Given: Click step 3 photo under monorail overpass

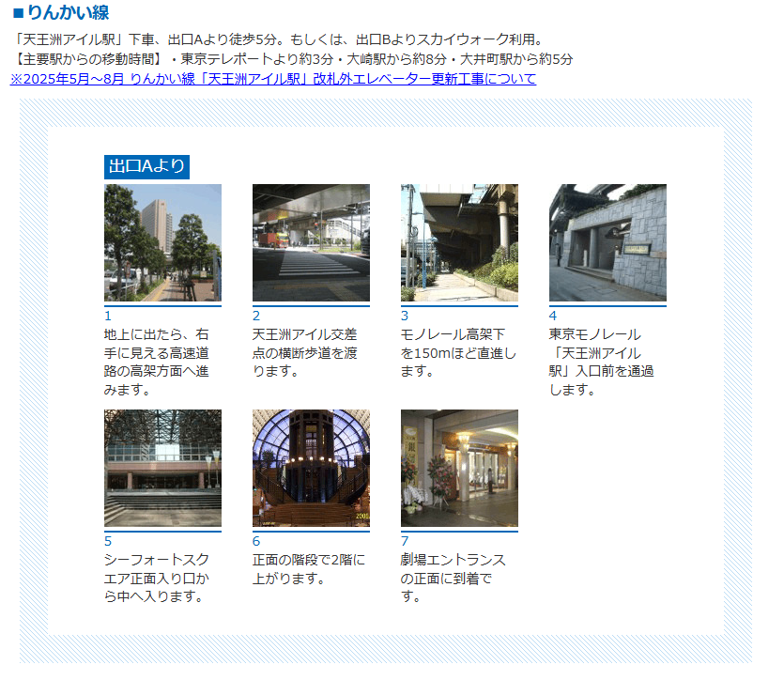Looking at the screenshot, I should tap(459, 242).
